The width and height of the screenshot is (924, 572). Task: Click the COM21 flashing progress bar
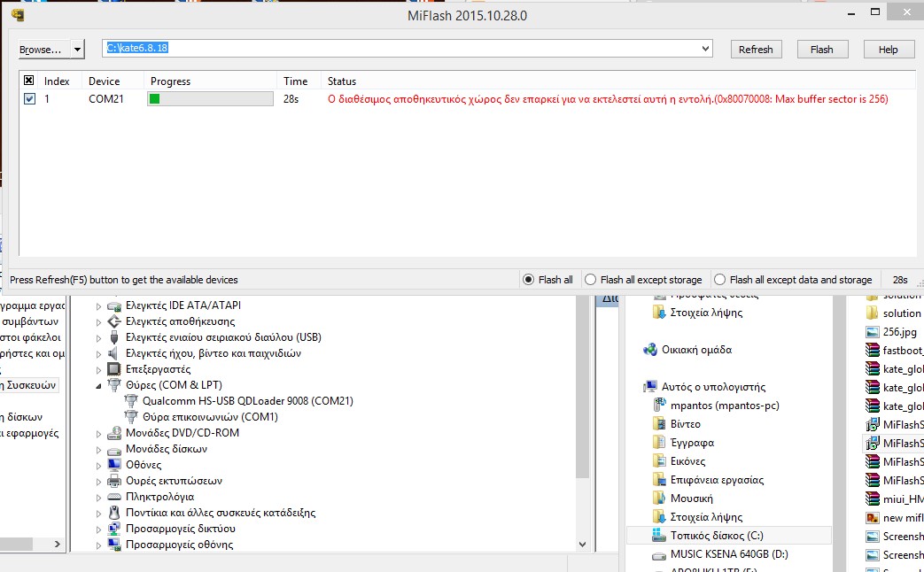[210, 99]
